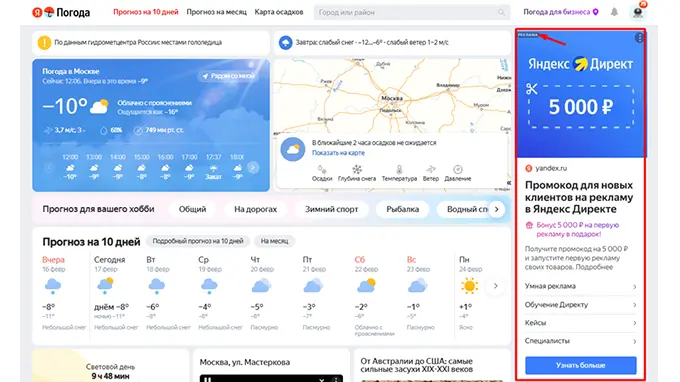680x382 pixels.
Task: Select the Давление gauge icon
Action: coord(458,169)
